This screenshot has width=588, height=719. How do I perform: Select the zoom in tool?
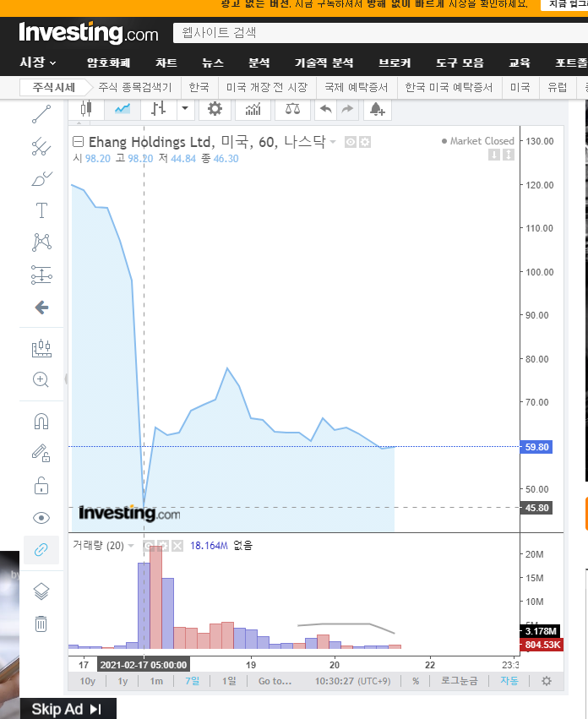click(x=41, y=379)
